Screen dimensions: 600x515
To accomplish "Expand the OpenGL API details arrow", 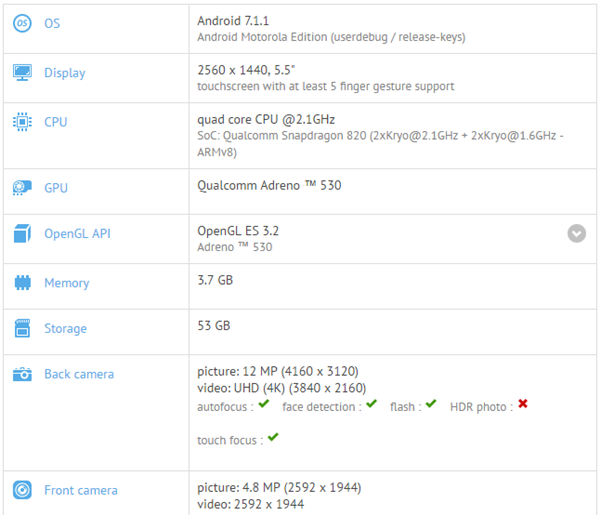I will (x=576, y=233).
